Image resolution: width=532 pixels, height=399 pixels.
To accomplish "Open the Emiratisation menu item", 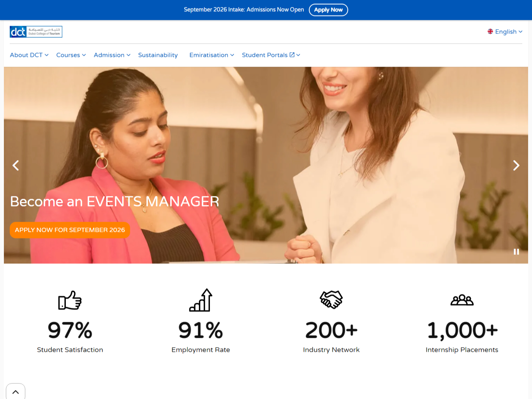I will [x=211, y=55].
